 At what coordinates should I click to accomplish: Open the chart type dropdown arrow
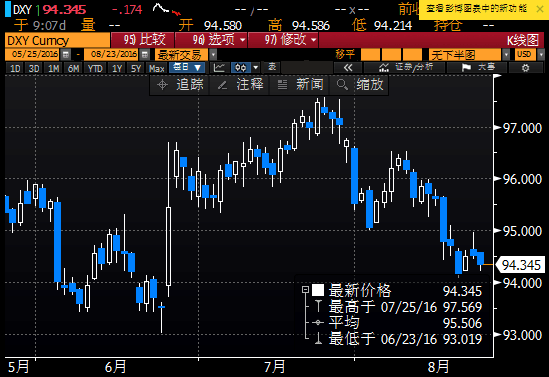(256, 68)
